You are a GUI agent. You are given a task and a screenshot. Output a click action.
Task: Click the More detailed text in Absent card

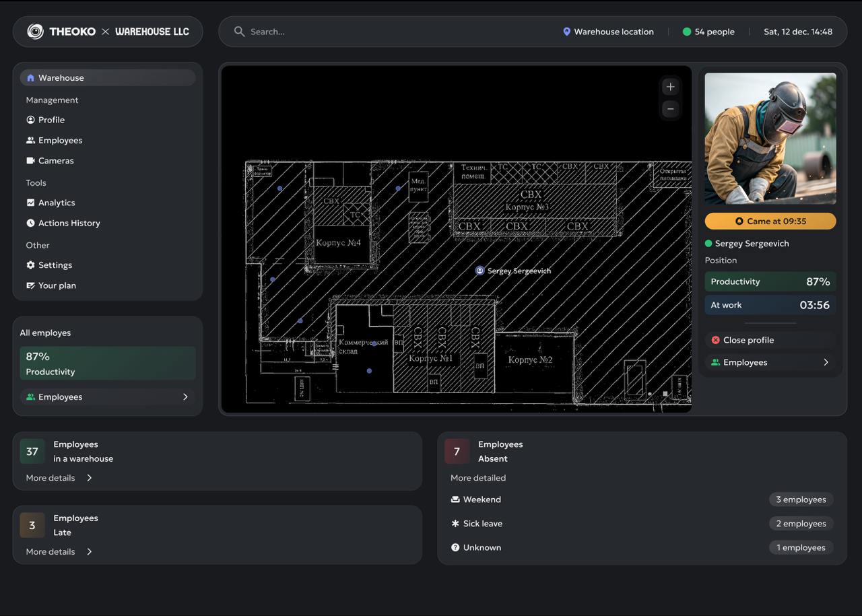tap(478, 478)
